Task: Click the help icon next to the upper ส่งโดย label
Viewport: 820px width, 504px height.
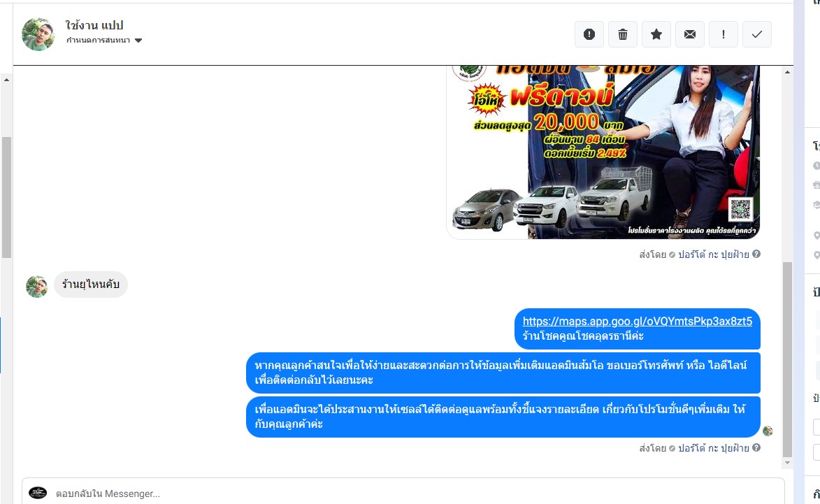Action: click(756, 254)
